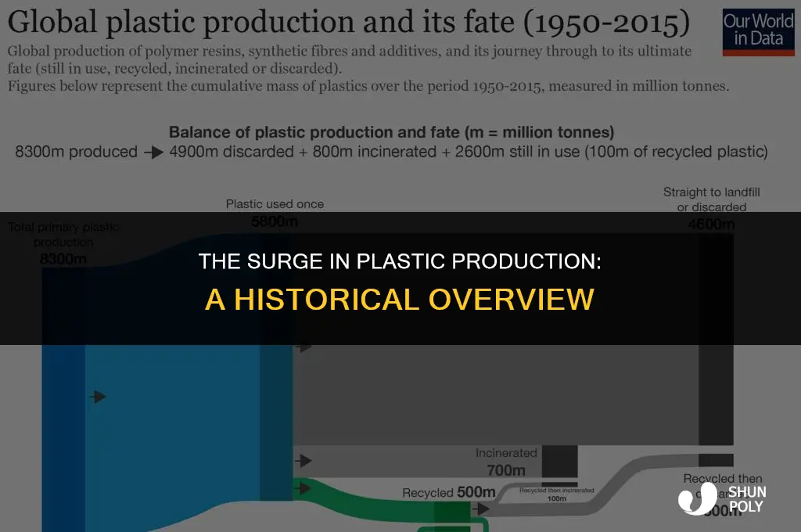The height and width of the screenshot is (532, 801).
Task: Click the '2600m still in use' text
Action: 518,152
